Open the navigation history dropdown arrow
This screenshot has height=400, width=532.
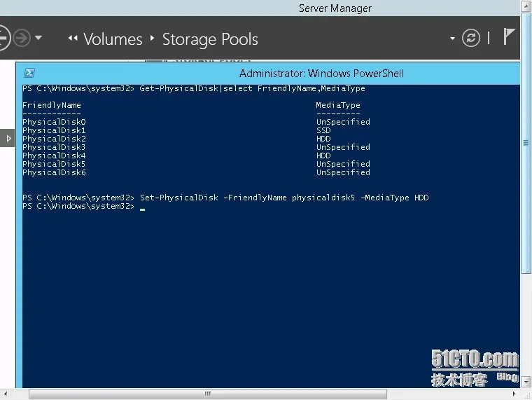point(38,38)
